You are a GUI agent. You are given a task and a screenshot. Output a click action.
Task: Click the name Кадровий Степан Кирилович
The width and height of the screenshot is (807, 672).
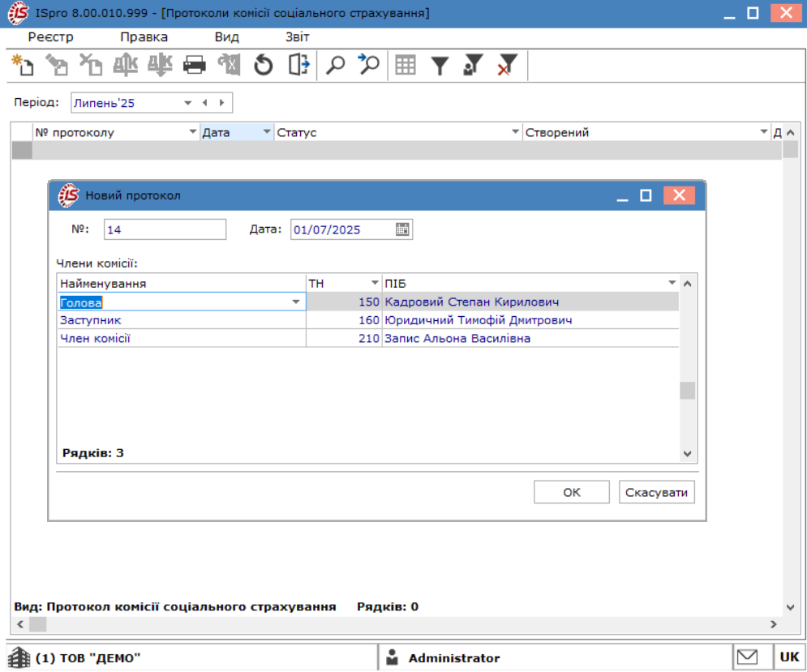coord(472,302)
